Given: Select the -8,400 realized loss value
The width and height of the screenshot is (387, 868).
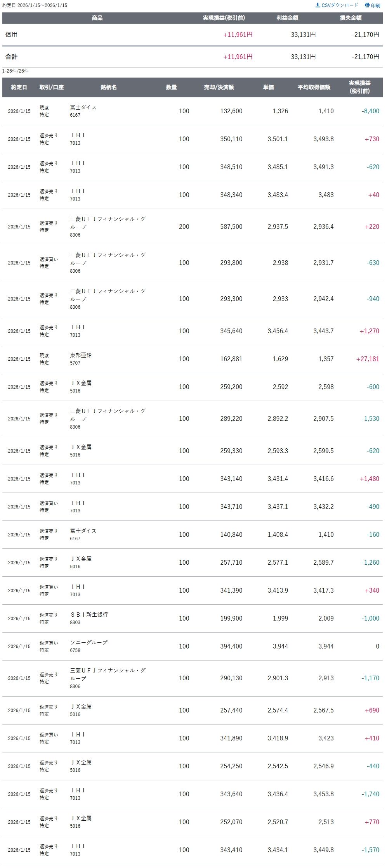Looking at the screenshot, I should pos(370,111).
